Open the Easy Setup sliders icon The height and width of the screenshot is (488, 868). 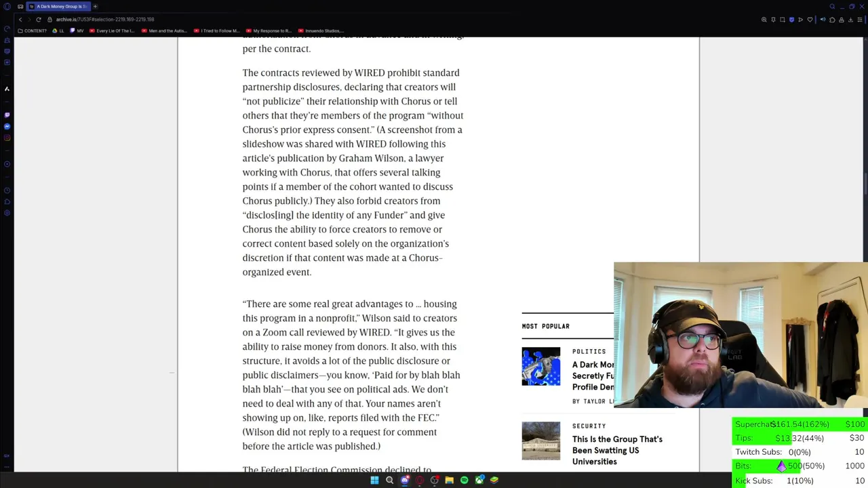[x=859, y=20]
